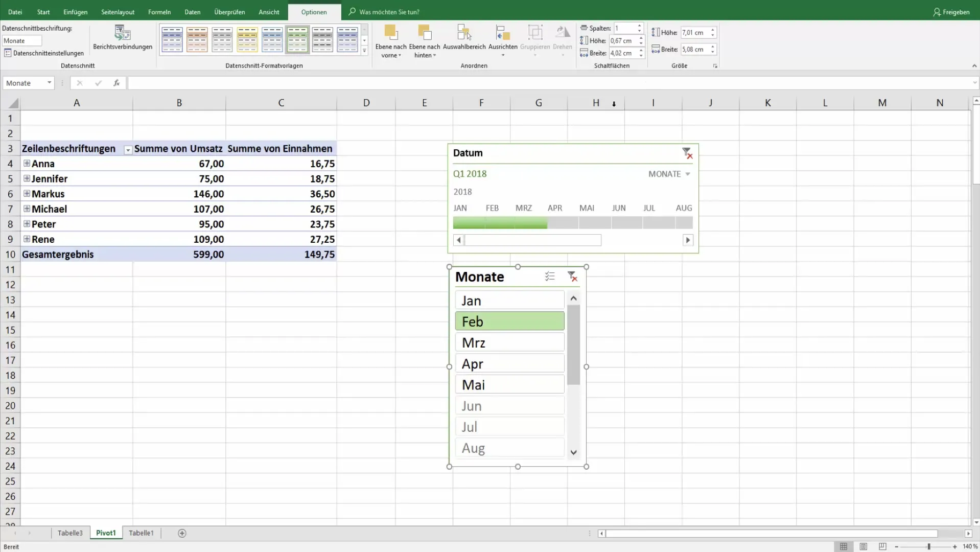Clear filter on Datum timeline
Screen dimensions: 980x552
tap(687, 153)
